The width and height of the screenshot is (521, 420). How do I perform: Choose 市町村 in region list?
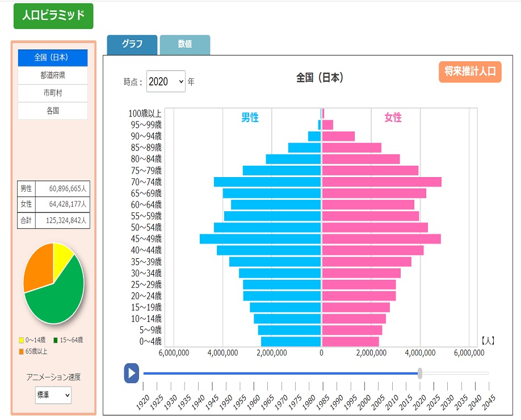tap(53, 93)
